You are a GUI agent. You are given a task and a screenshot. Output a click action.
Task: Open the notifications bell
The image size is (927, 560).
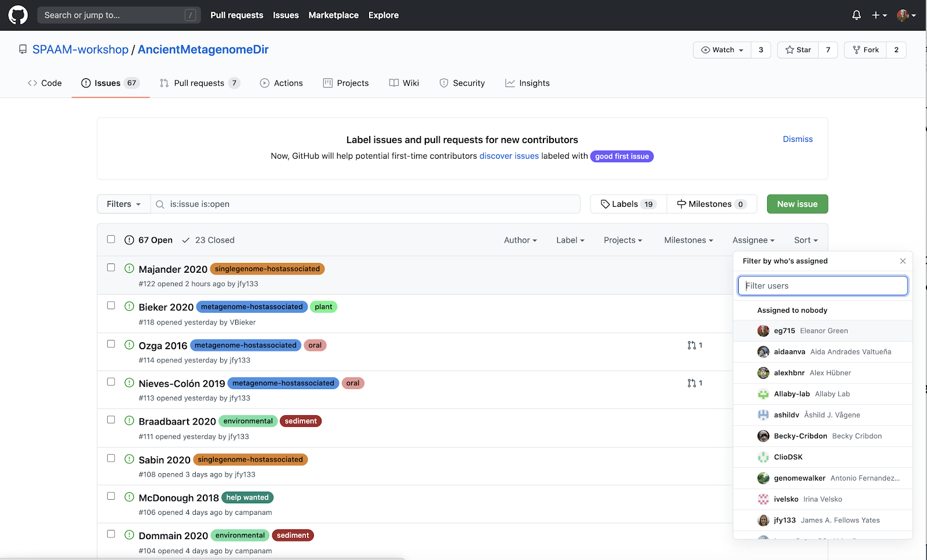tap(856, 15)
